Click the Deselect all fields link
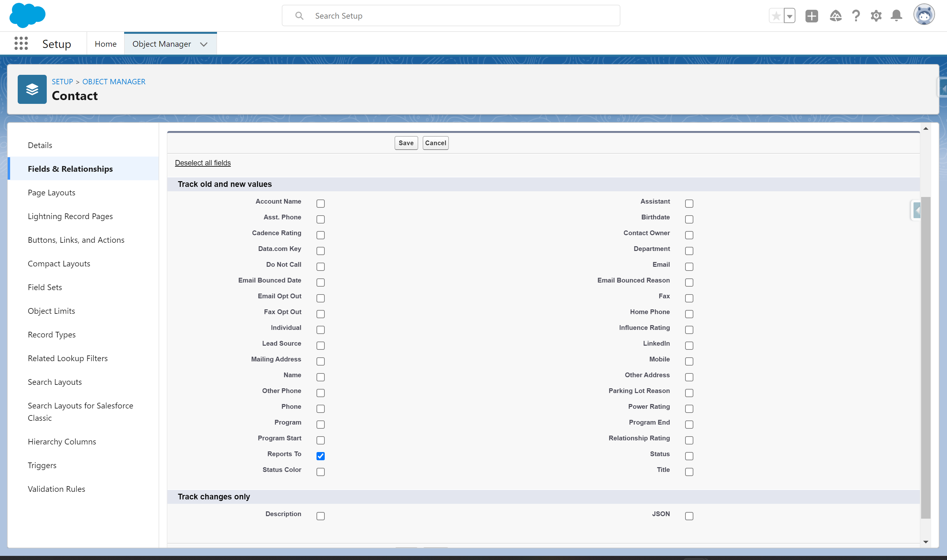947x560 pixels. click(x=203, y=163)
